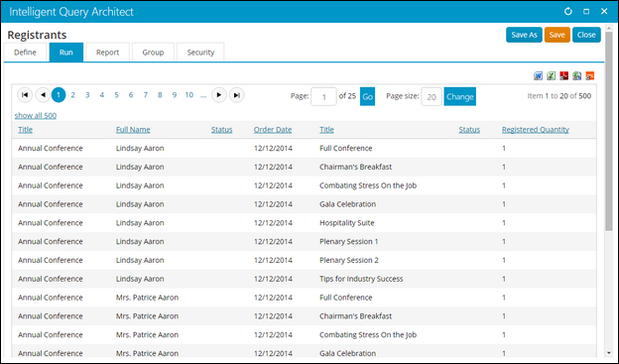Go to page 2 of results

pos(72,95)
